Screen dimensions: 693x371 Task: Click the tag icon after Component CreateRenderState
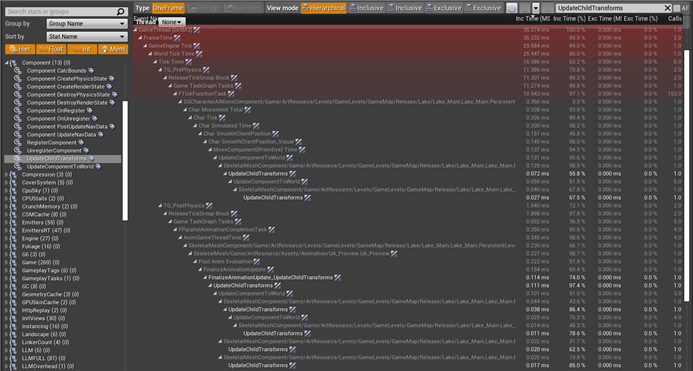coord(109,87)
